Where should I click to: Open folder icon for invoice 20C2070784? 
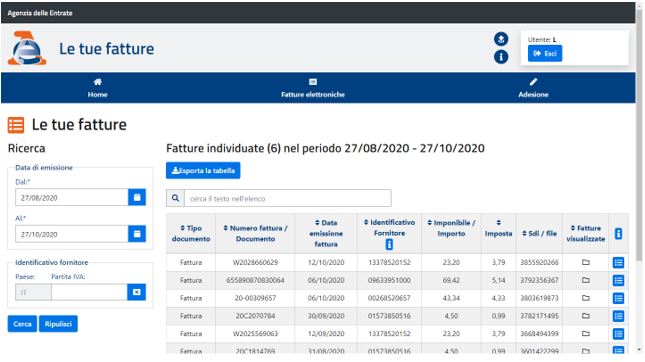click(x=586, y=316)
